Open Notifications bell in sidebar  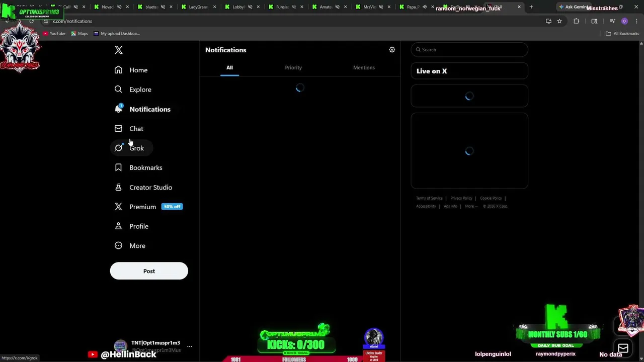click(x=142, y=109)
